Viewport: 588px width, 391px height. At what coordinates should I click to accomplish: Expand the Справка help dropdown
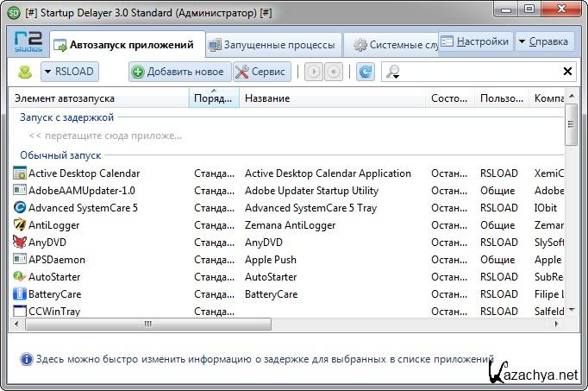[543, 41]
